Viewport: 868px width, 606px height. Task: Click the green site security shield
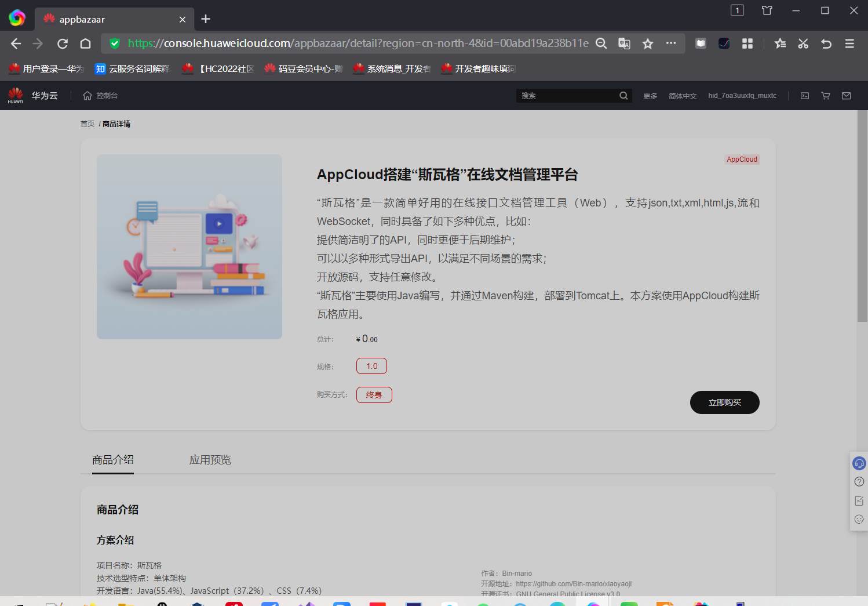[115, 43]
